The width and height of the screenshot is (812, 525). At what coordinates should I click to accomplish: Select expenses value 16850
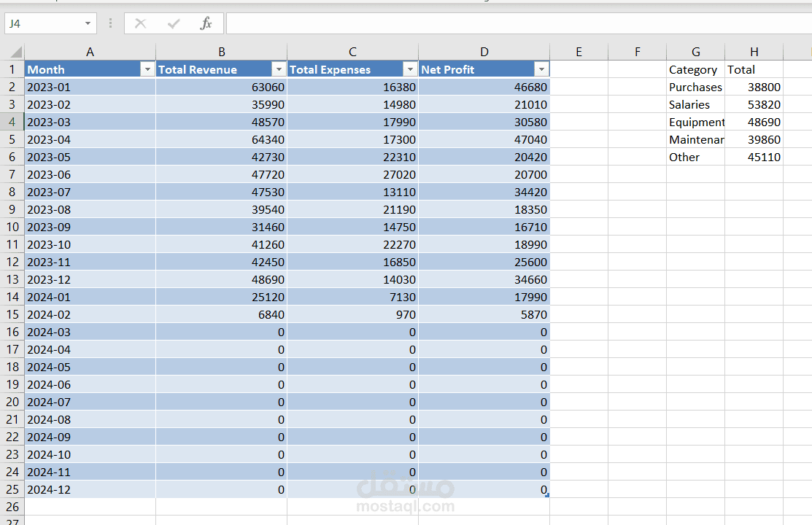pyautogui.click(x=352, y=262)
